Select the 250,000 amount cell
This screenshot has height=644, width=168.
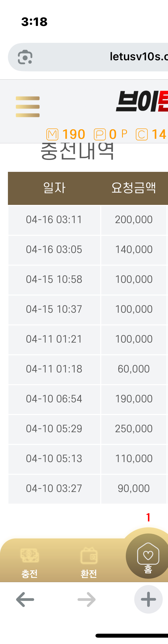pyautogui.click(x=134, y=429)
